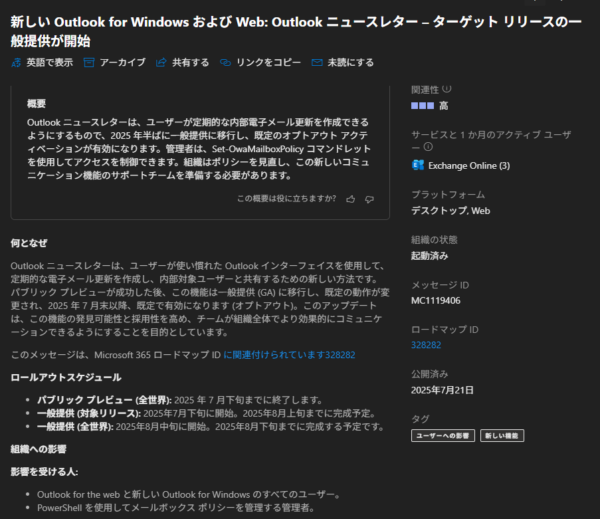Click the 共有する share icon
The width and height of the screenshot is (600, 519).
[161, 62]
